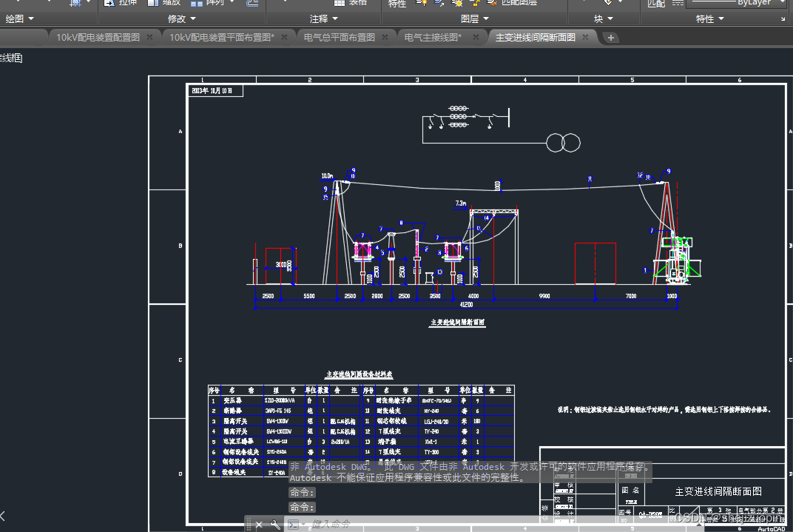Open the new drawing tab plus button
This screenshot has width=793, height=532.
pyautogui.click(x=610, y=38)
